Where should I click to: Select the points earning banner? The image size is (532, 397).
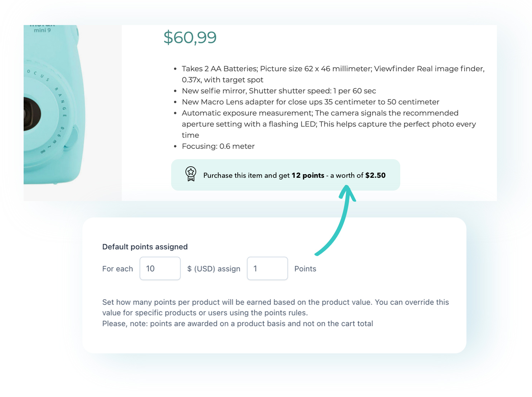[286, 175]
